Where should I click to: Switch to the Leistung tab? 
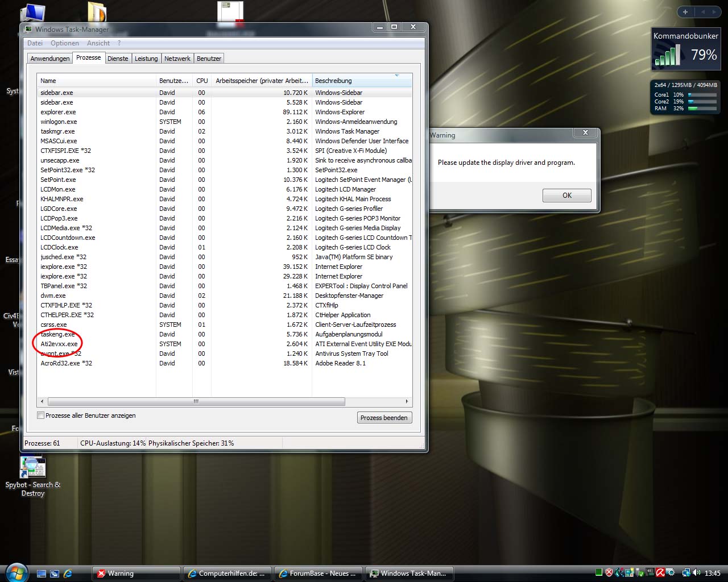tap(146, 59)
